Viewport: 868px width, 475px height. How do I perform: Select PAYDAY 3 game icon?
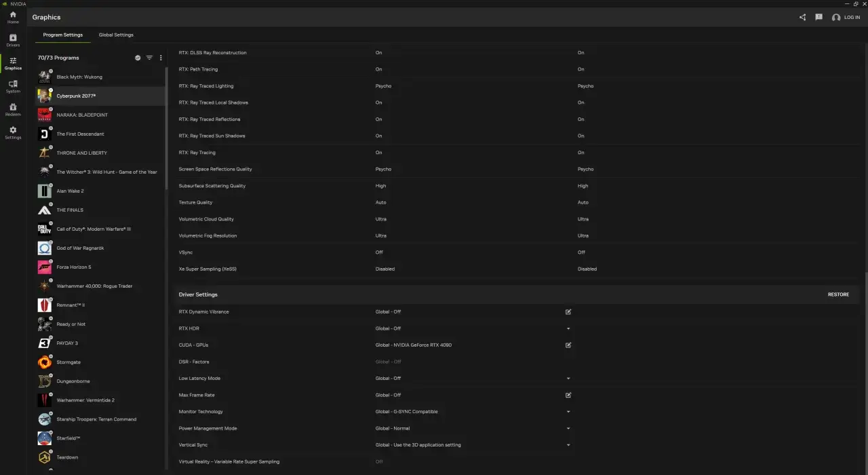44,343
